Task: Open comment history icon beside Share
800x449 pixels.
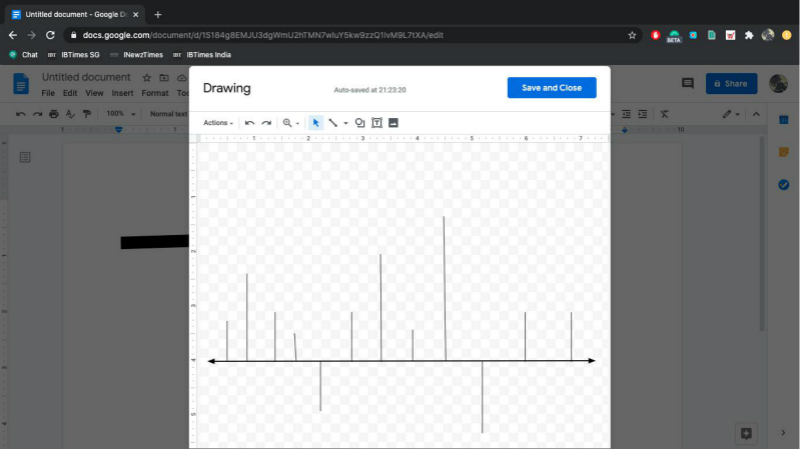Action: click(x=687, y=84)
